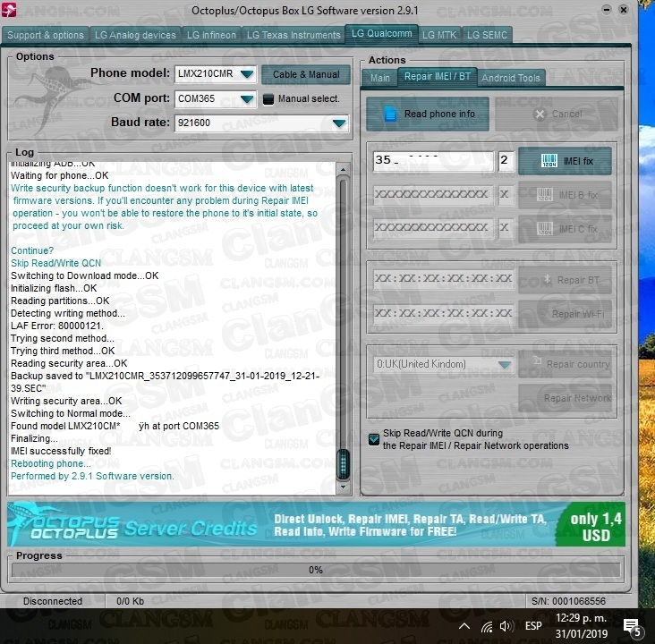The height and width of the screenshot is (644, 655).
Task: Click the Read phone info button
Action: click(x=428, y=114)
